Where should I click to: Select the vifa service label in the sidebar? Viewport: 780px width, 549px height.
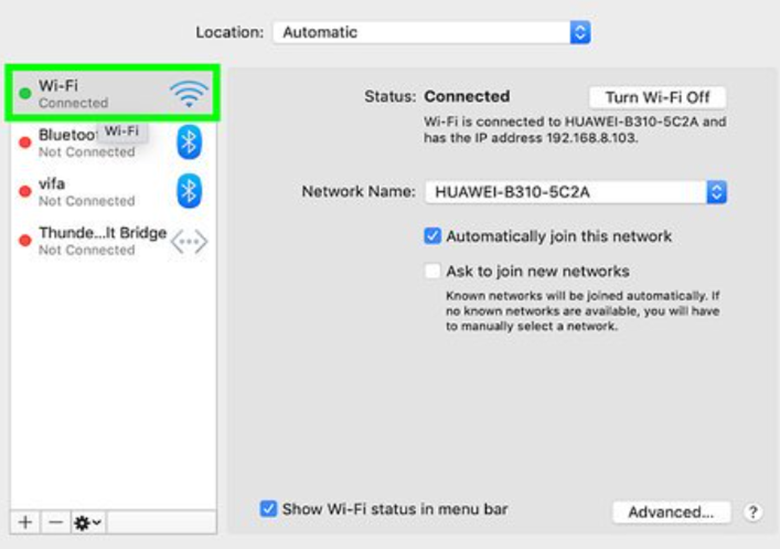pos(52,184)
